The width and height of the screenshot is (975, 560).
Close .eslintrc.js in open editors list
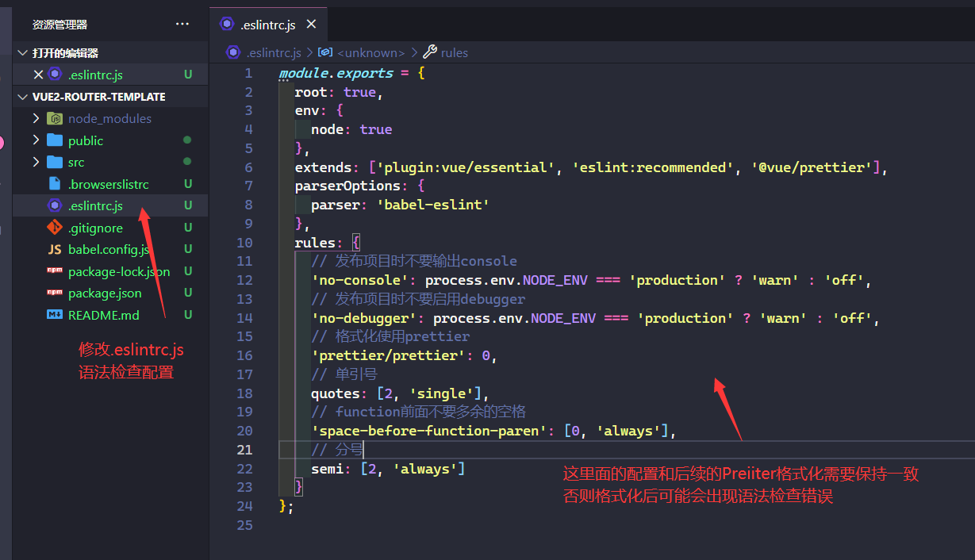click(x=38, y=75)
